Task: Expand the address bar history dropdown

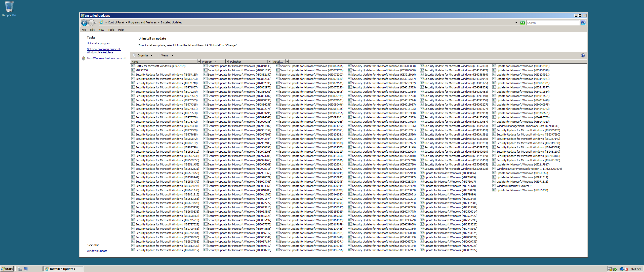Action: coord(516,23)
